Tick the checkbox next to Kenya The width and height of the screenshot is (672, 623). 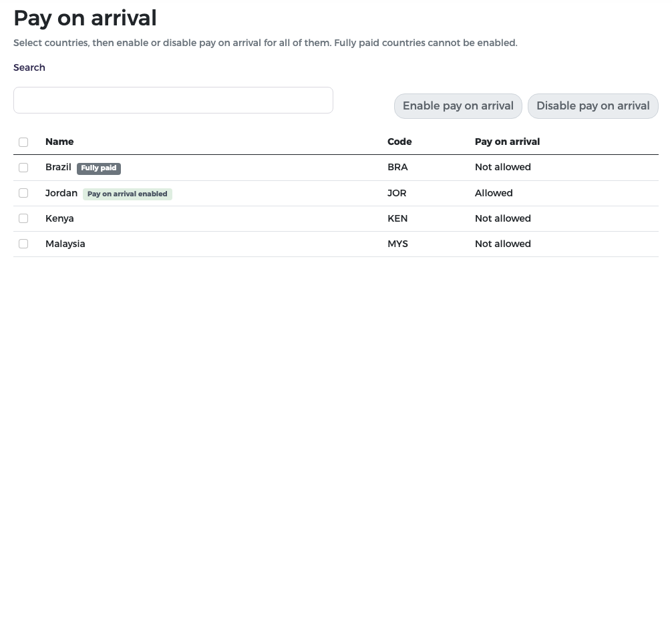click(23, 218)
